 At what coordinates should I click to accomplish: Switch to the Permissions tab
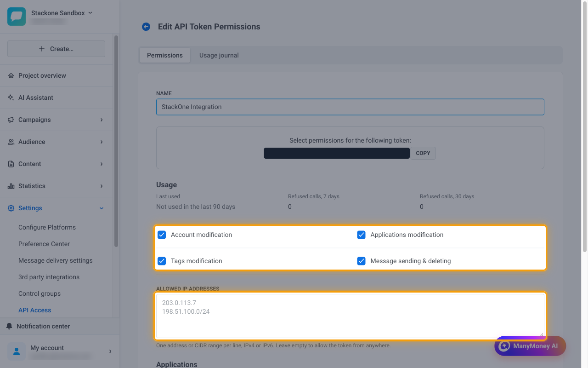[165, 55]
